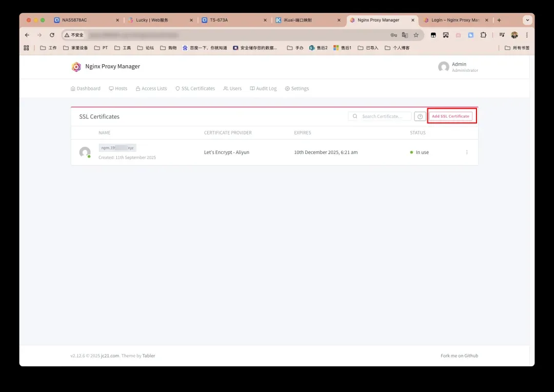Click the help question mark icon
This screenshot has height=392, width=554.
420,116
